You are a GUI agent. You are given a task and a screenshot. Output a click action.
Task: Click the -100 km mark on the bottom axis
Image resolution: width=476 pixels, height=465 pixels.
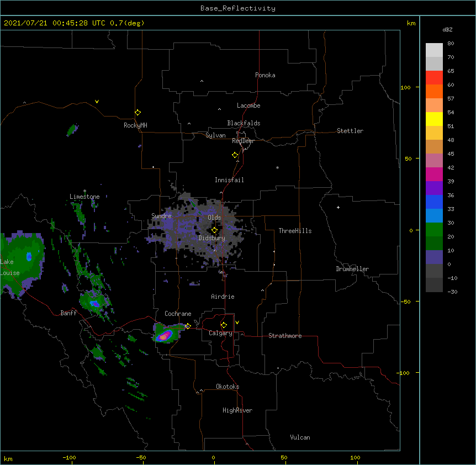point(69,458)
